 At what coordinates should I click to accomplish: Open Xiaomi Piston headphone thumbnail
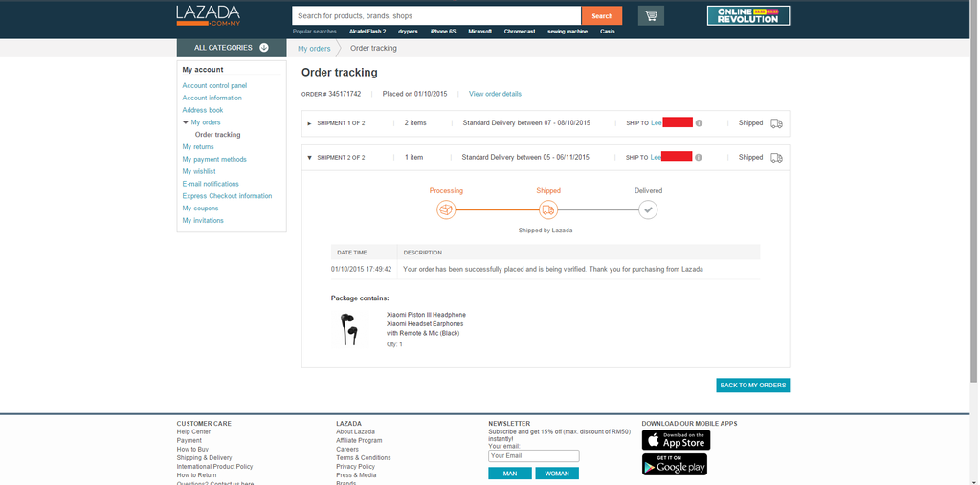click(x=349, y=328)
